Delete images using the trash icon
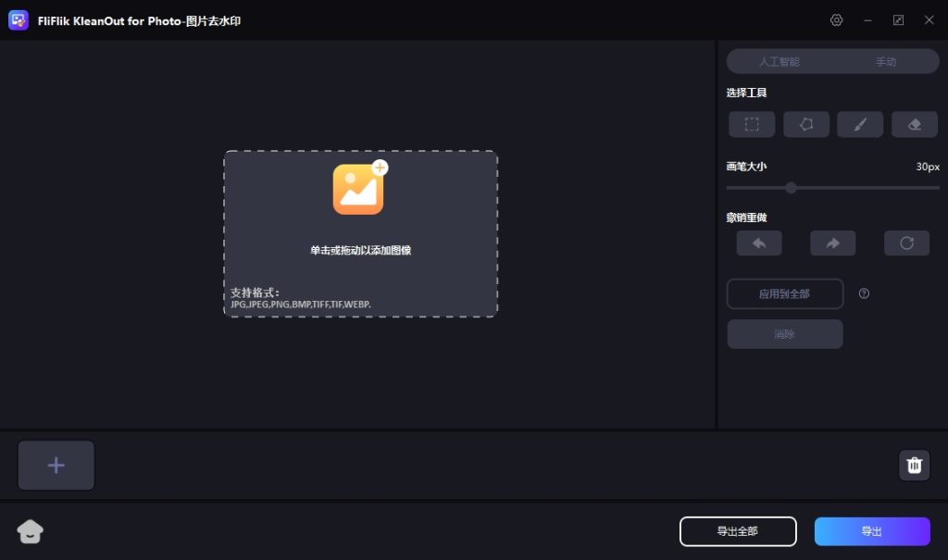This screenshot has height=560, width=948. pyautogui.click(x=914, y=465)
